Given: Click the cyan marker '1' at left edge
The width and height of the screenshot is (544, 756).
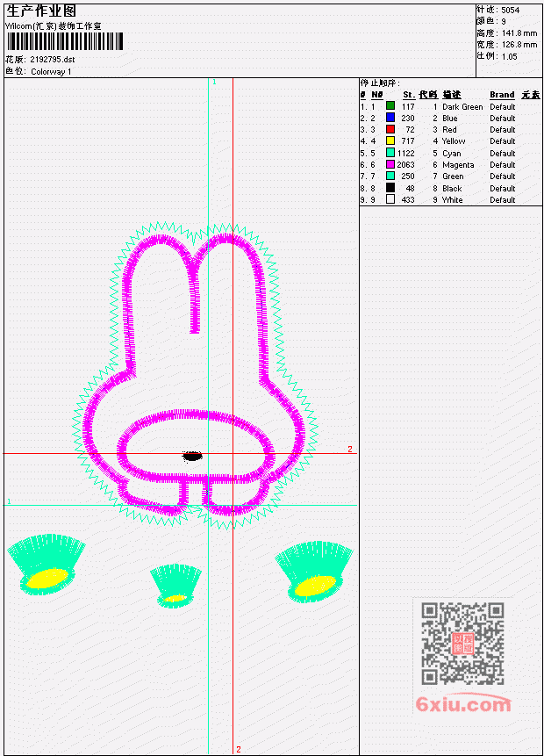Looking at the screenshot, I should (9, 501).
